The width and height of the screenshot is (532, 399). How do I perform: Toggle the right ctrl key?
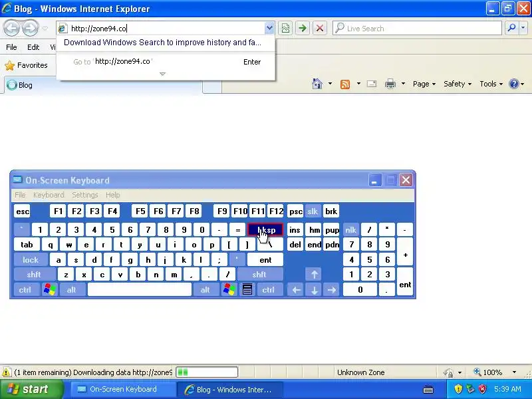(x=269, y=290)
